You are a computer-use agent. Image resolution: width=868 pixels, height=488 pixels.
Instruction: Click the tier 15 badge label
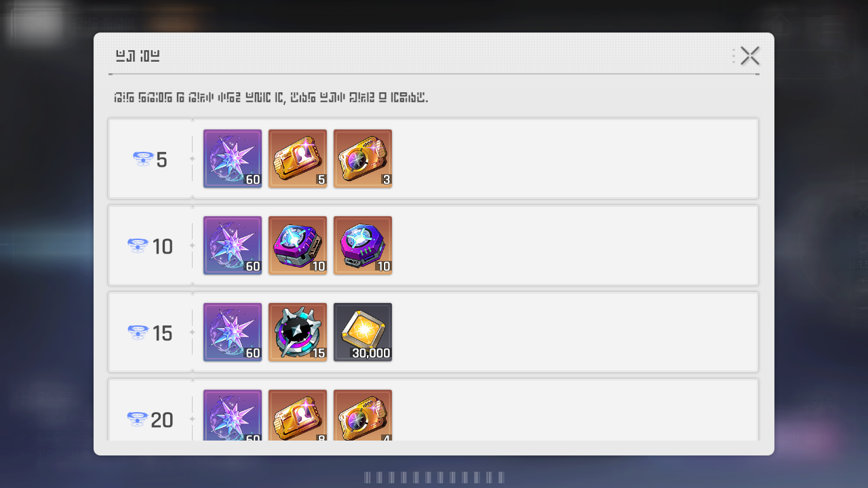(151, 333)
